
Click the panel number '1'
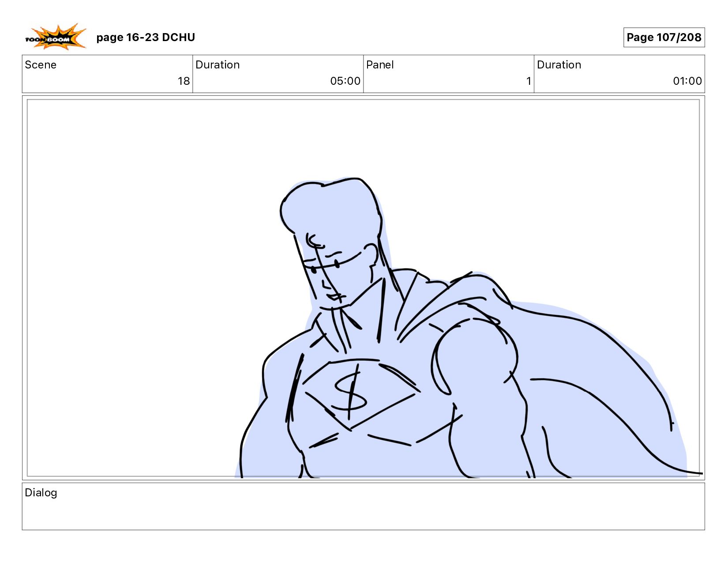(529, 81)
